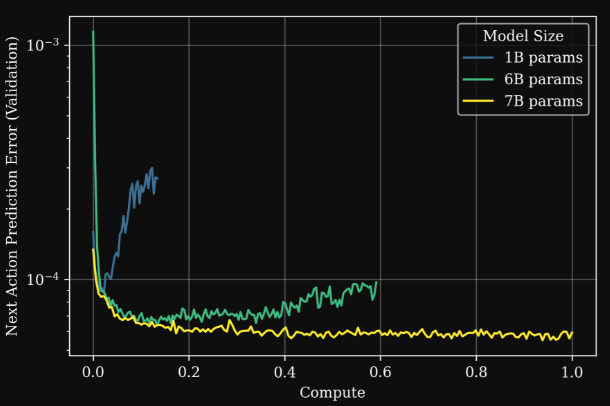This screenshot has width=610, height=406.
Task: Click the x-axis tick label '0.8'
Action: (x=476, y=372)
